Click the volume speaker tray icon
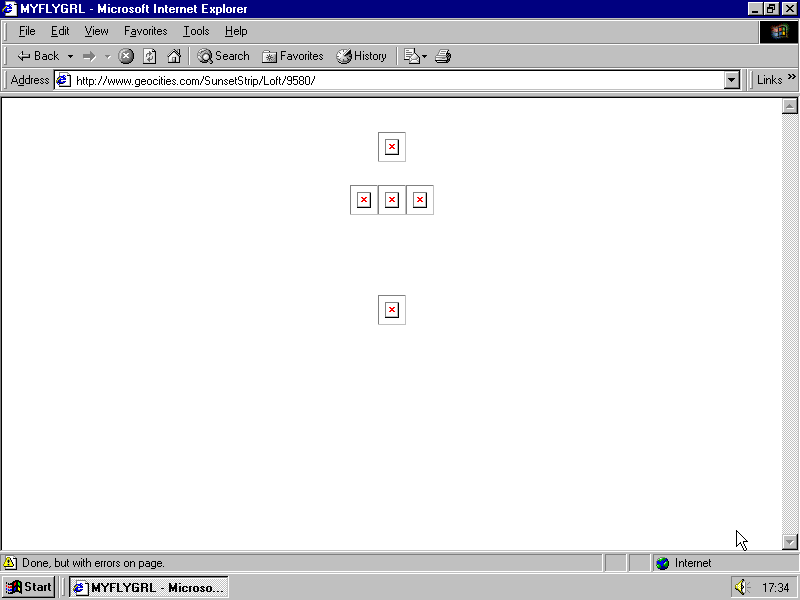800x600 pixels. pos(741,587)
